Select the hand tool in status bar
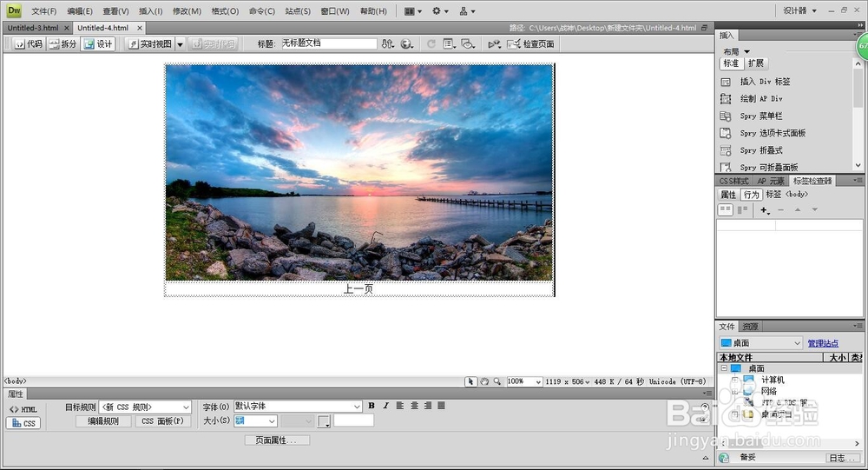The height and width of the screenshot is (470, 868). tap(484, 381)
